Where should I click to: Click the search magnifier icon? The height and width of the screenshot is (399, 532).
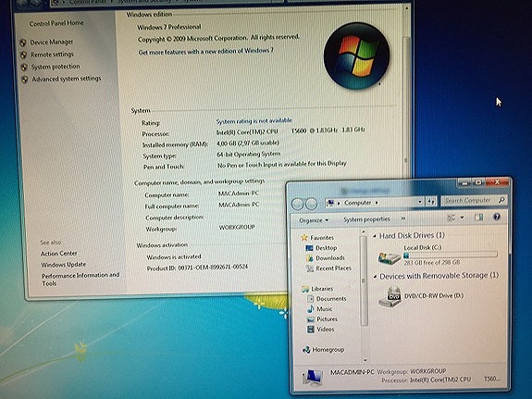coord(501,200)
